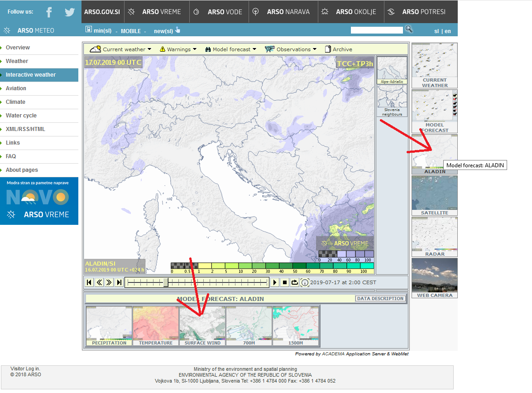Open the MODEL FORECAST thumbnail

(435, 112)
